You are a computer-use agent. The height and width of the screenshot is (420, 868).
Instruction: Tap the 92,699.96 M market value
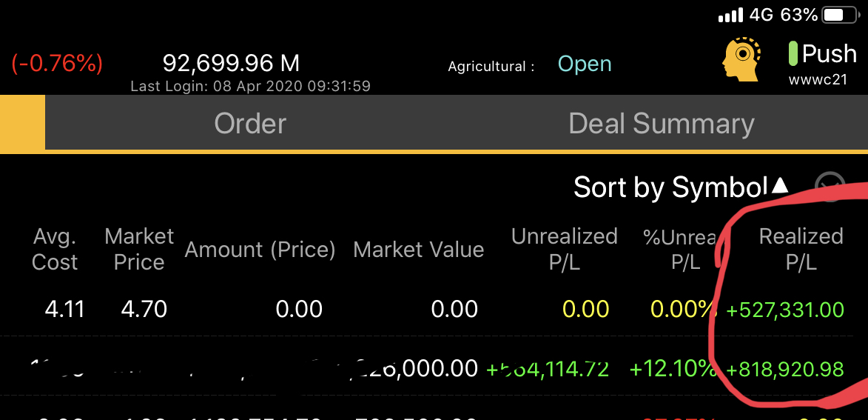[x=232, y=63]
